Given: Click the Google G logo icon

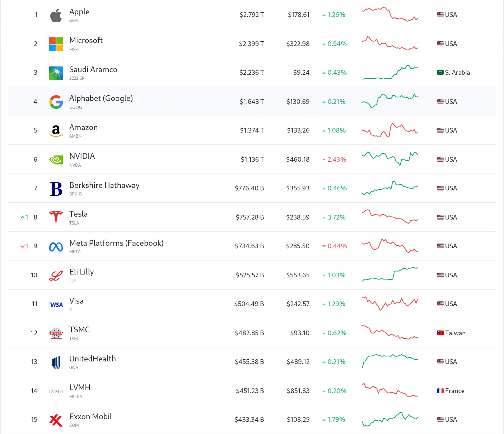Looking at the screenshot, I should coord(56,102).
